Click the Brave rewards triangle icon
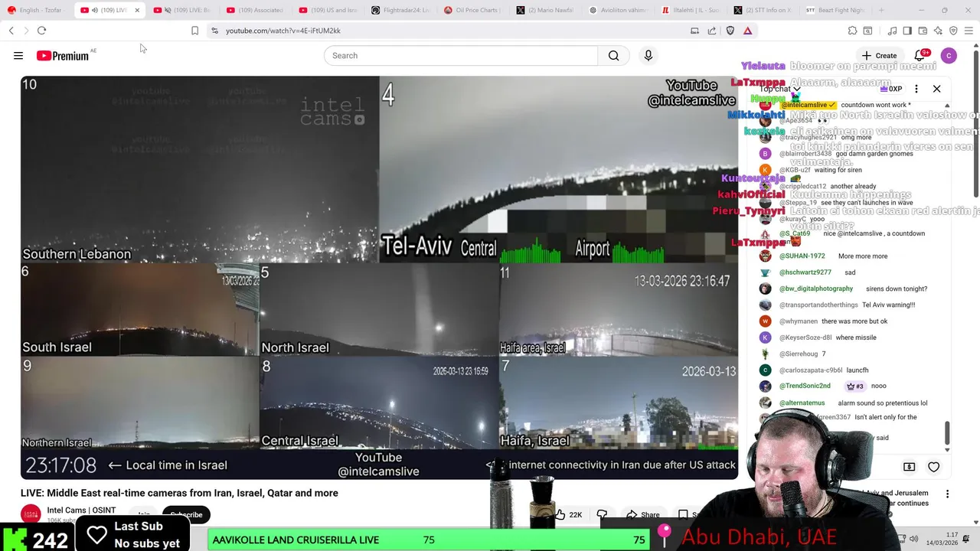 click(x=747, y=31)
